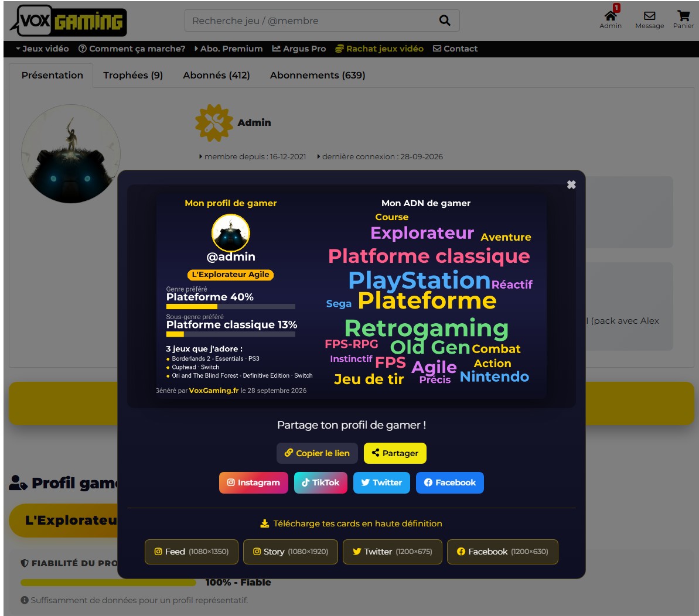The image size is (699, 616).
Task: Download the Twitter (1200×675) card
Action: tap(393, 552)
